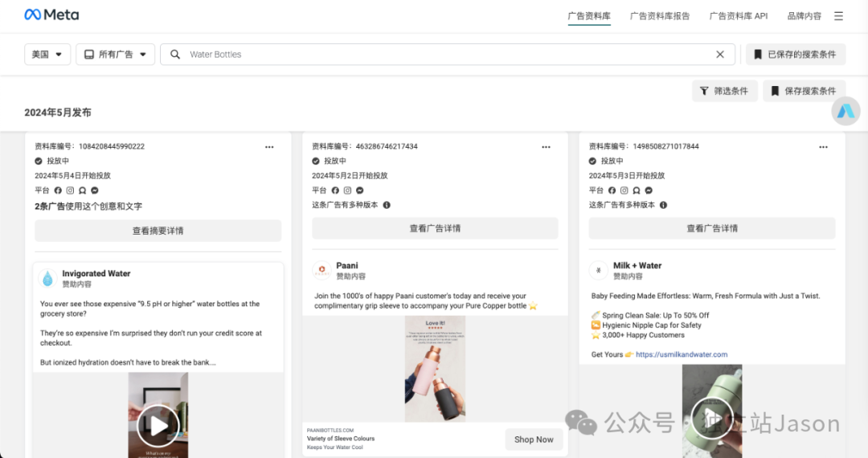Open the Milk + Water page name
The image size is (868, 458).
(x=637, y=265)
